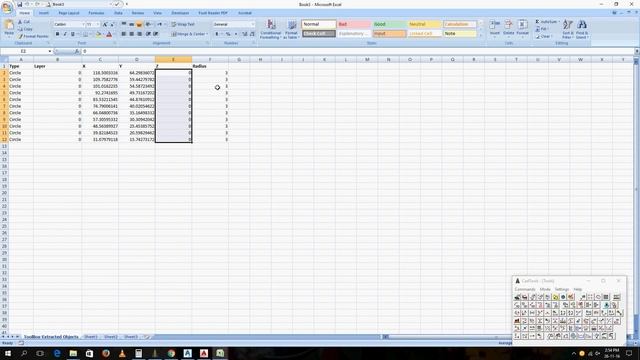Click the Copy command
640x360 pixels.
[x=25, y=29]
